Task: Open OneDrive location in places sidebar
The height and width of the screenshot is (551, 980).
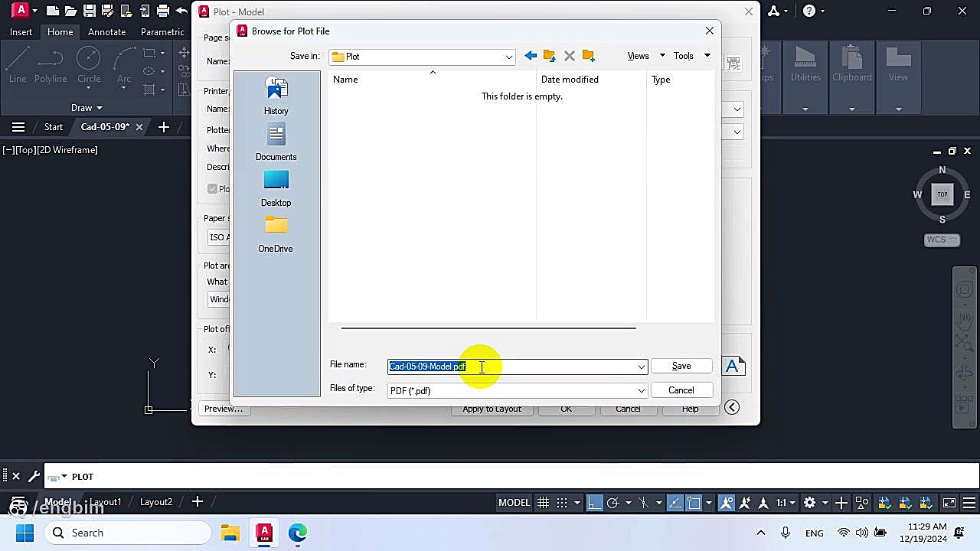Action: (276, 234)
